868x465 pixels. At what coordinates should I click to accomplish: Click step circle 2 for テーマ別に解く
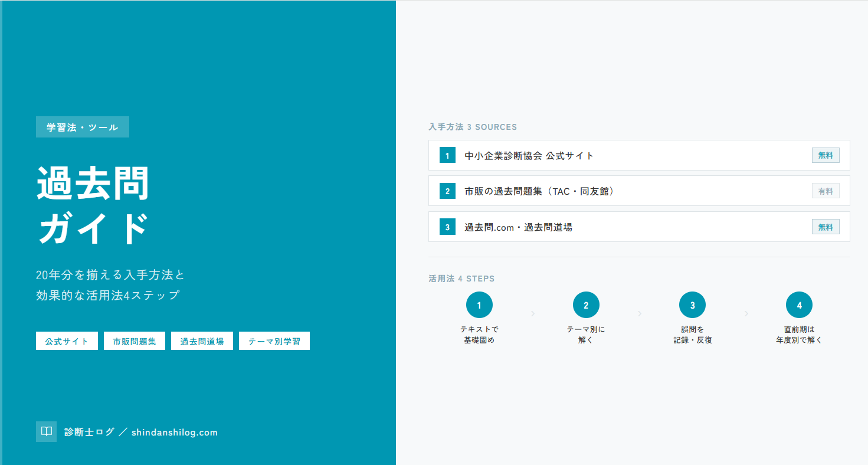[x=586, y=305]
